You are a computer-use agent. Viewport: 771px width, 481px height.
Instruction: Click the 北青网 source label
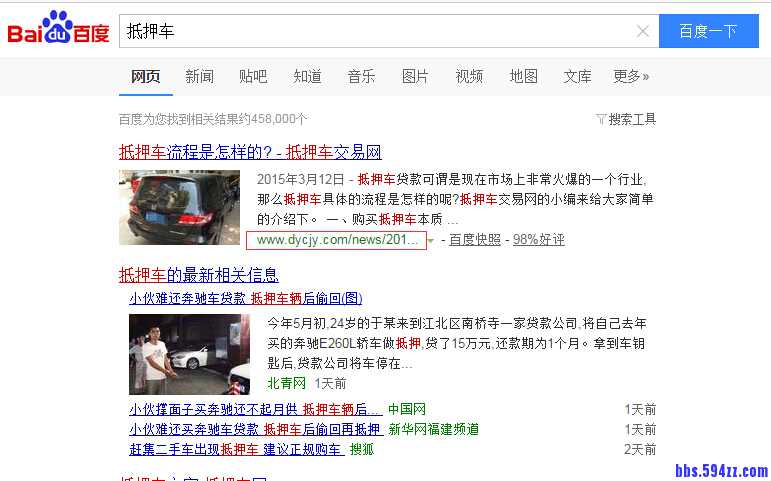pyautogui.click(x=287, y=383)
